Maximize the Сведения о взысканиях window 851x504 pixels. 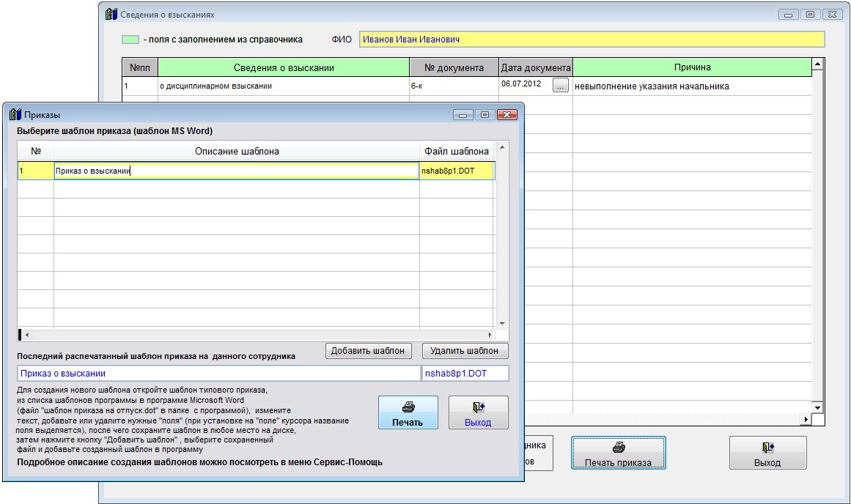(810, 15)
